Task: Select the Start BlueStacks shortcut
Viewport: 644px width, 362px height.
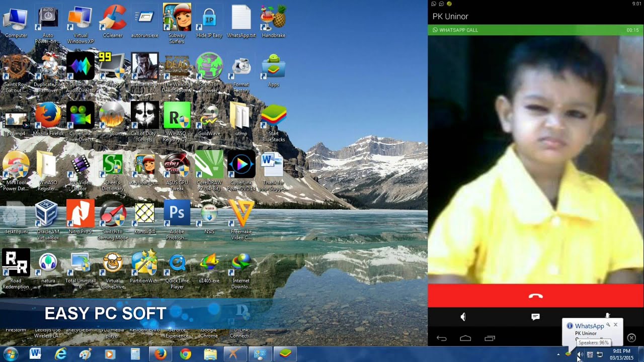Action: click(x=274, y=122)
